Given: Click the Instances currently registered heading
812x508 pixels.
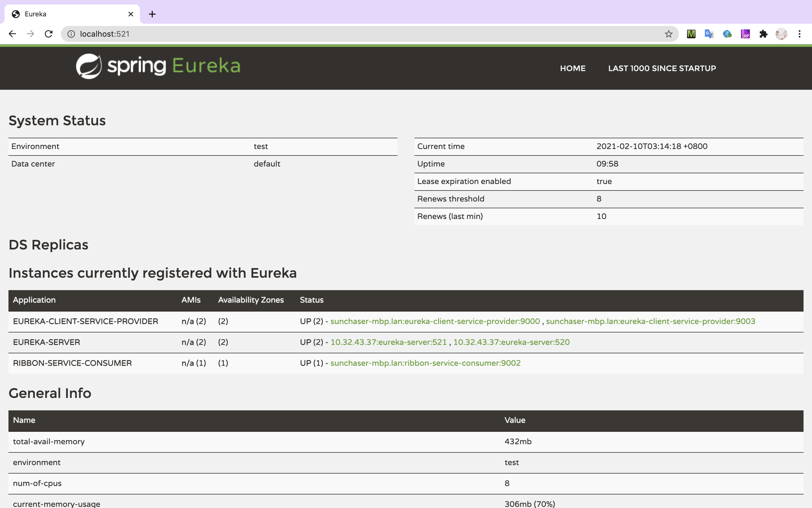Looking at the screenshot, I should [153, 273].
